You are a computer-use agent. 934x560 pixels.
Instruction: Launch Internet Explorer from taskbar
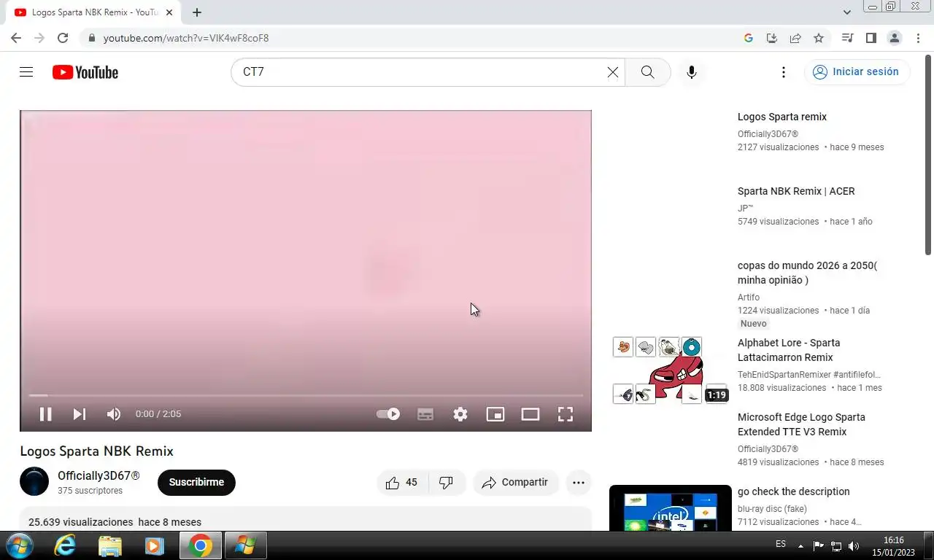tap(66, 545)
